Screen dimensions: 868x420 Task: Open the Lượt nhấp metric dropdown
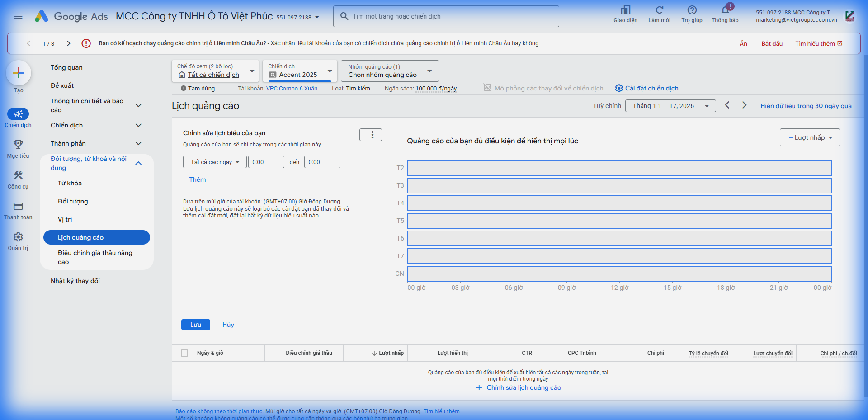click(x=809, y=137)
